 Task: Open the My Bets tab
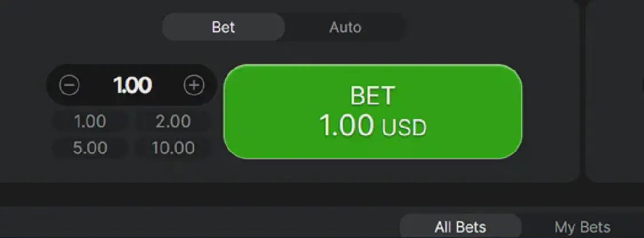click(x=582, y=227)
